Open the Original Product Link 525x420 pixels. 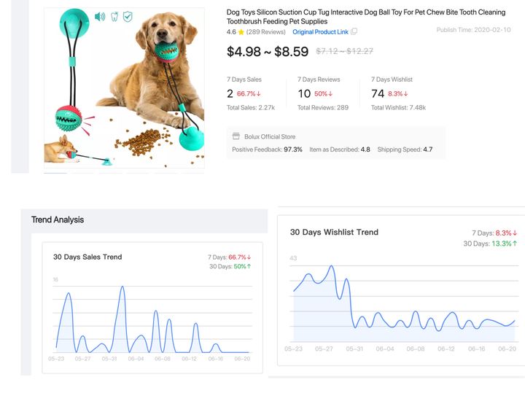point(320,32)
